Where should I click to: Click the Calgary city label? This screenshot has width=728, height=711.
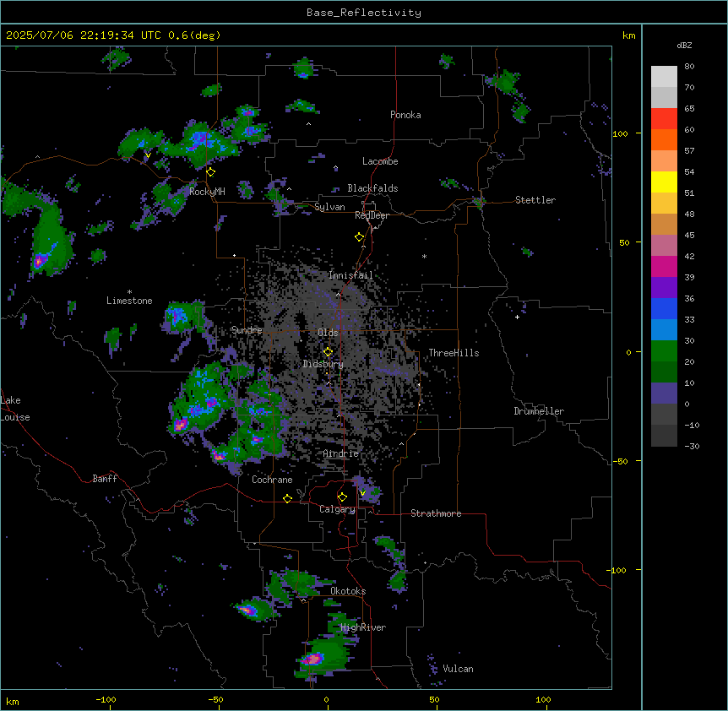coord(337,509)
